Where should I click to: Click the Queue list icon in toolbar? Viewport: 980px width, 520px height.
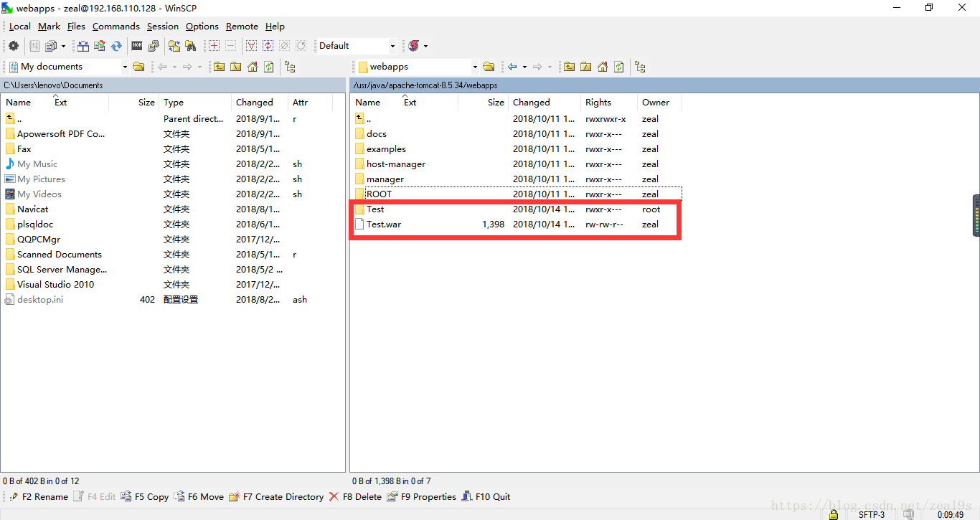[x=51, y=46]
